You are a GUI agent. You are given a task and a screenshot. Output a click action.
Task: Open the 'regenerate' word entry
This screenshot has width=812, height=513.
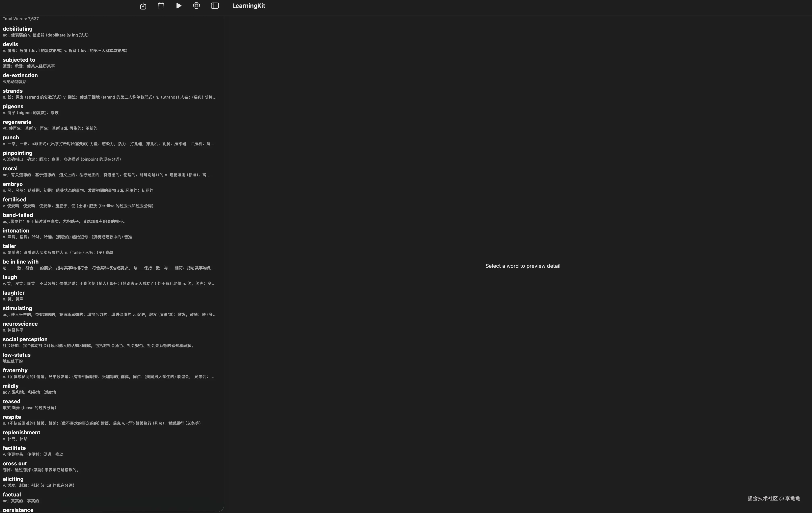tap(17, 122)
